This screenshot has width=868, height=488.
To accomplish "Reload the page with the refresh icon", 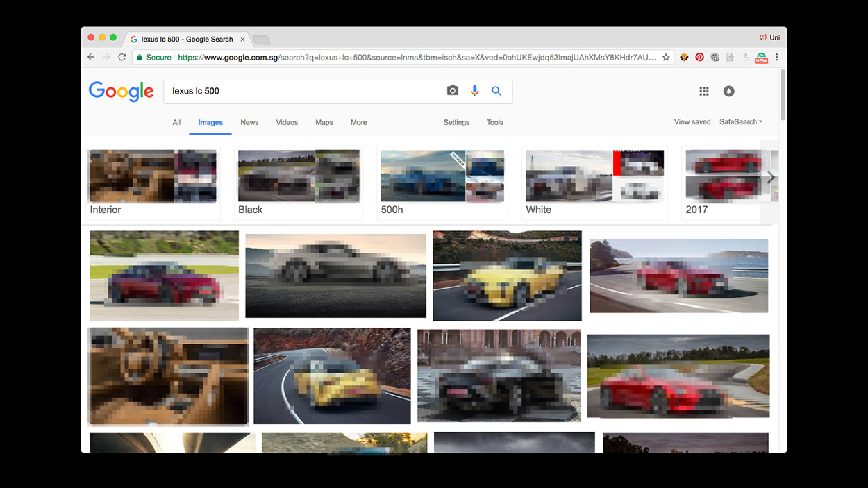I will coord(122,57).
